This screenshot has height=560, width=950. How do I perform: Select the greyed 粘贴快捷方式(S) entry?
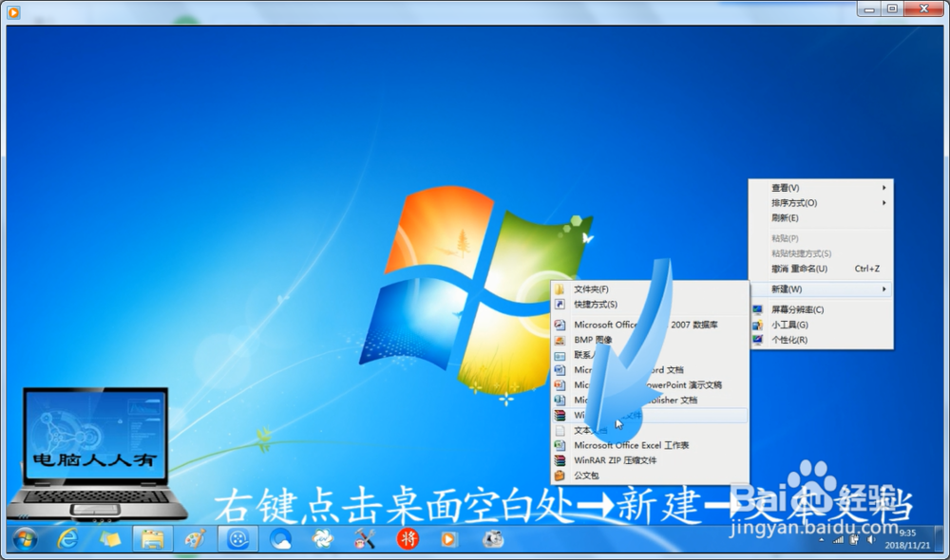821,253
